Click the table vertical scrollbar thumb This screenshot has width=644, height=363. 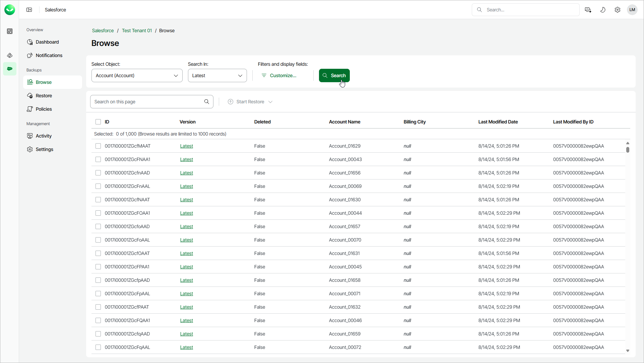[628, 150]
